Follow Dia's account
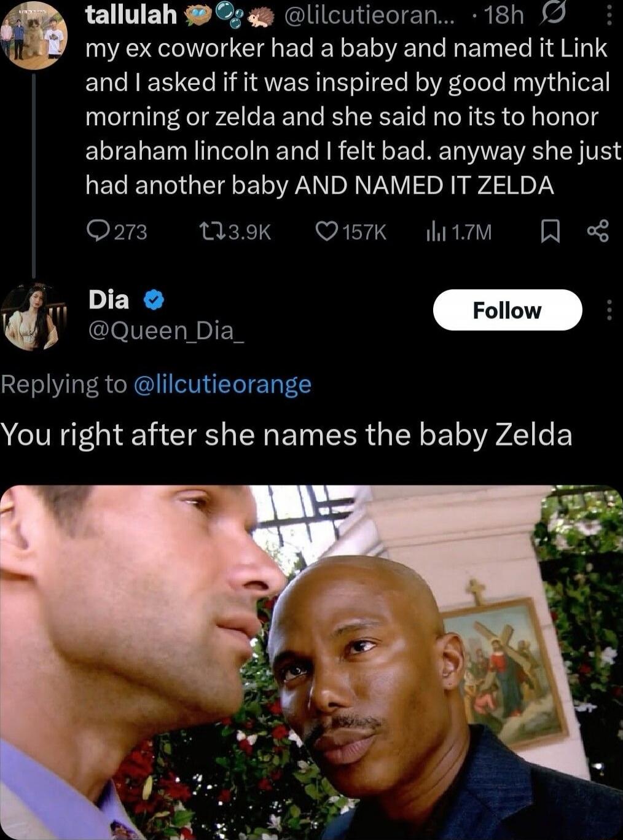This screenshot has width=623, height=840. (x=507, y=310)
